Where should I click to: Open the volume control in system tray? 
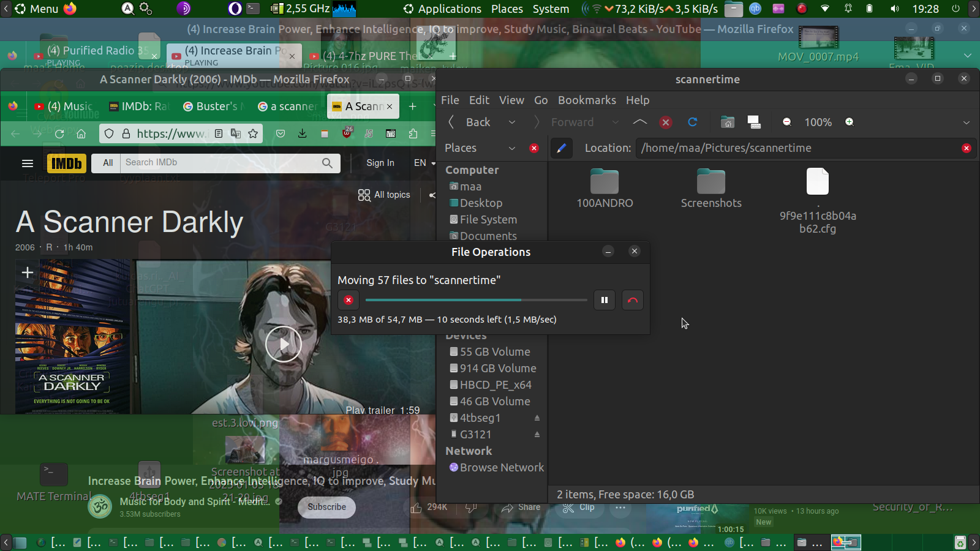tap(895, 9)
